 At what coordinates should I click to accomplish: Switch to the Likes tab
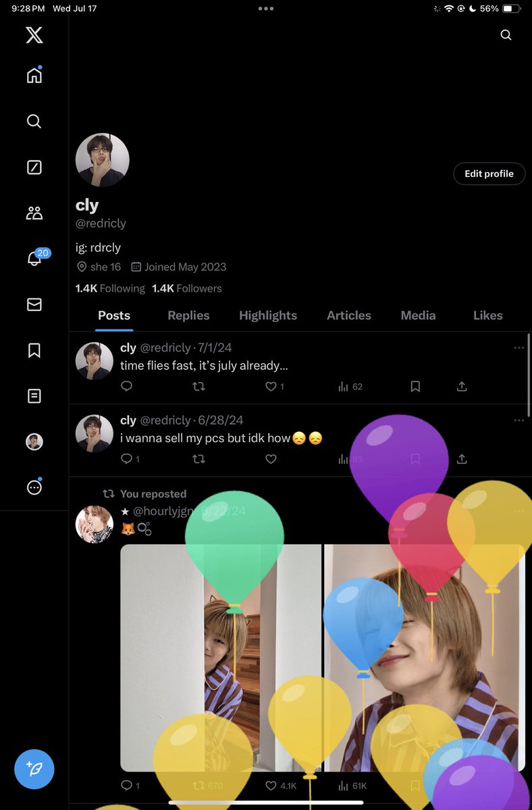click(x=488, y=315)
